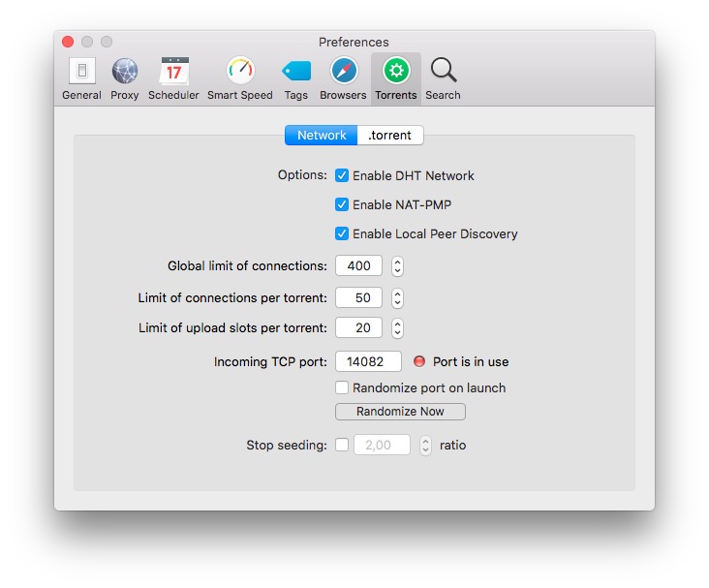
Task: Select the Torrents gear icon
Action: tap(395, 71)
